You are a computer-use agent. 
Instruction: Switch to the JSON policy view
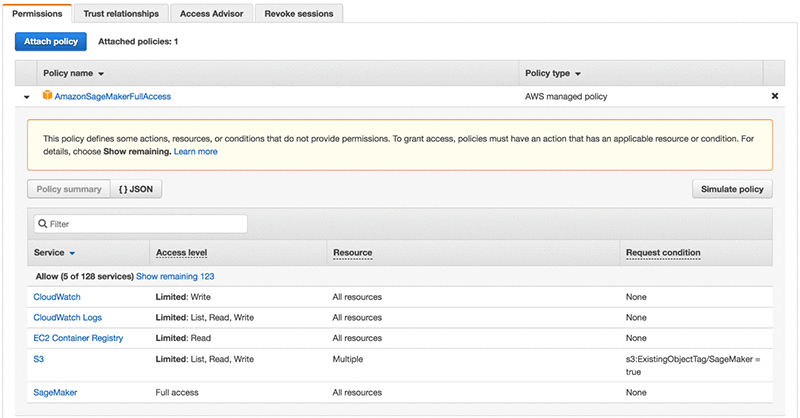(135, 189)
